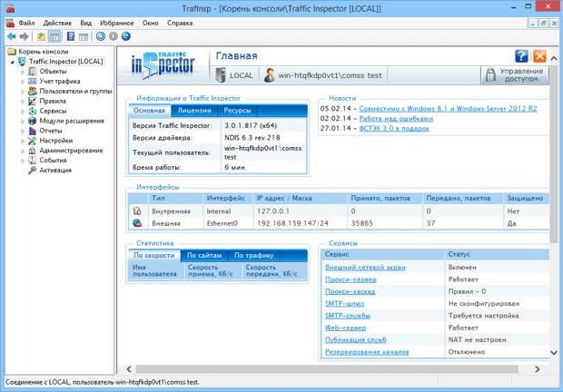
Task: Click the Back arrow toolbar icon
Action: 12,36
